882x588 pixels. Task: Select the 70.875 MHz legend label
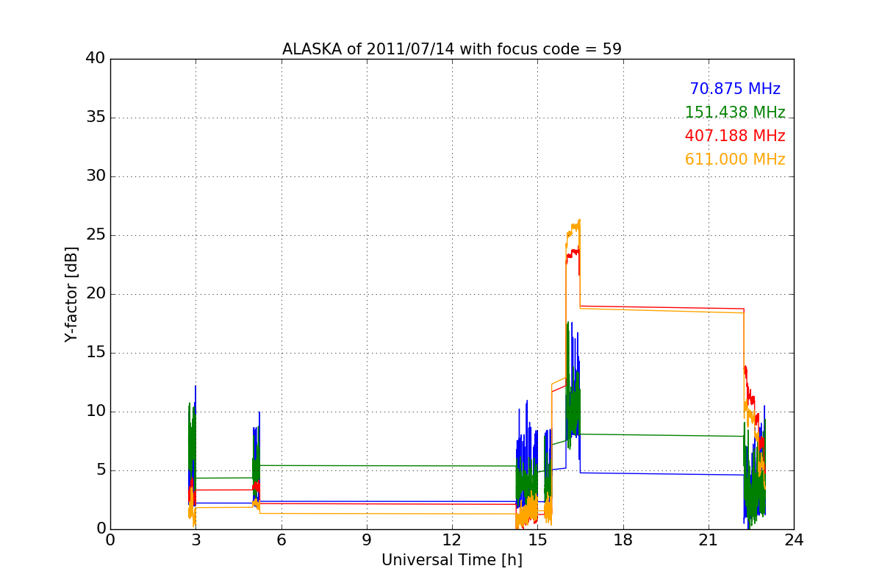pos(735,89)
